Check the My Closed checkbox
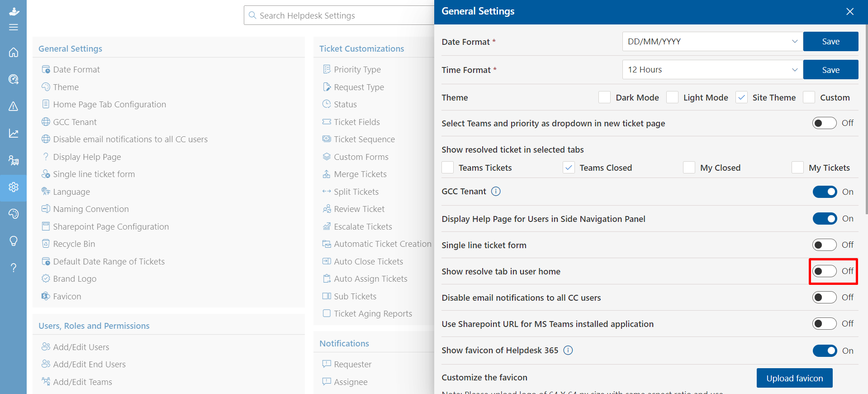The width and height of the screenshot is (868, 394). [689, 168]
